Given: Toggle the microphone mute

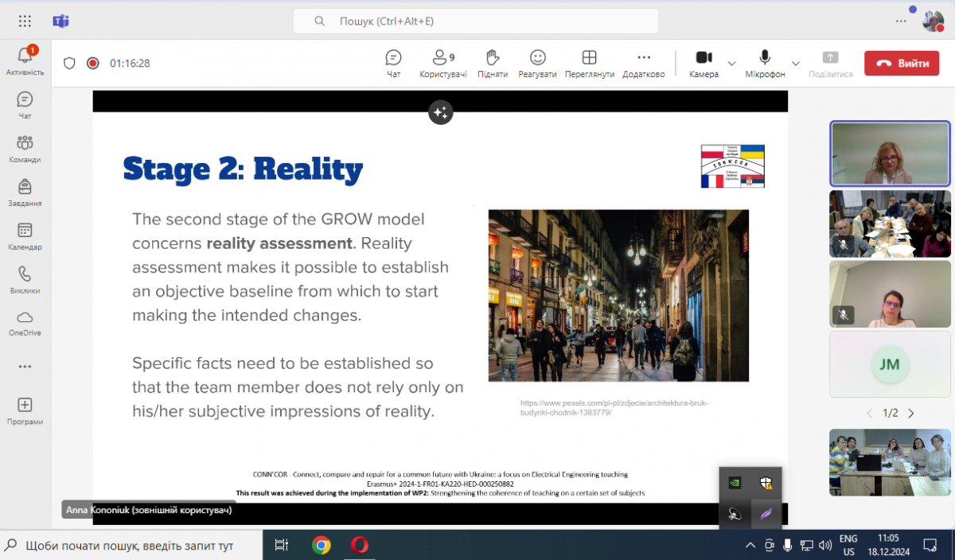Looking at the screenshot, I should [765, 63].
